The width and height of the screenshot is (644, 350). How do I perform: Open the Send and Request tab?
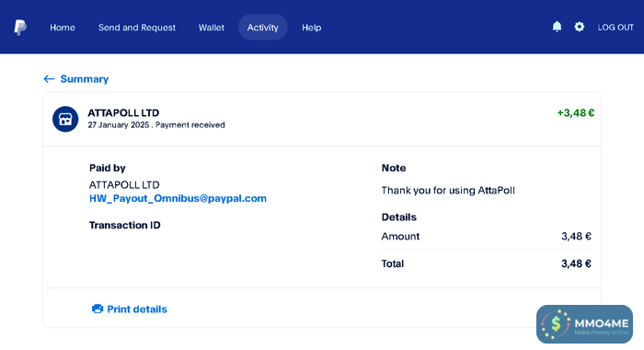coord(137,28)
